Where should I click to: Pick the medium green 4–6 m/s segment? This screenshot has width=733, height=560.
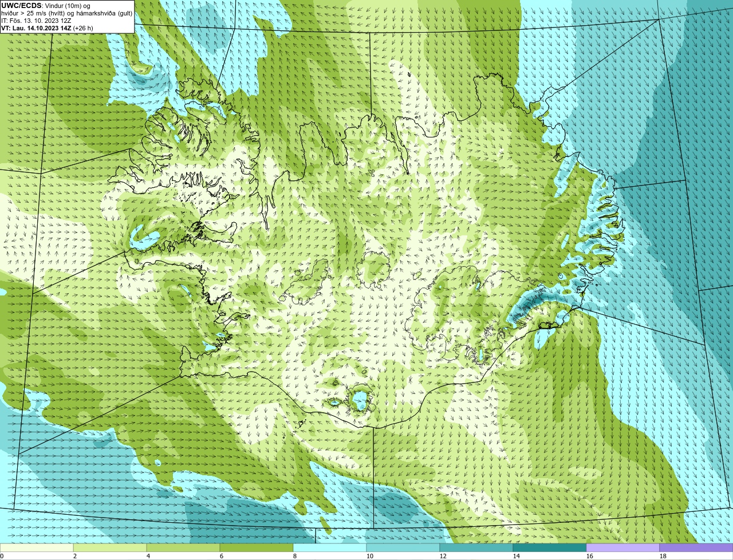pos(183,548)
